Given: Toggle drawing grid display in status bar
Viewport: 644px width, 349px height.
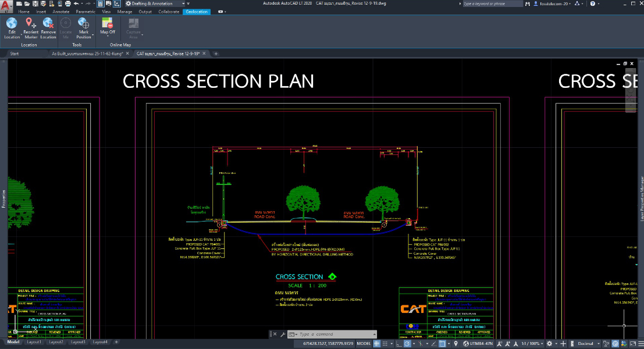Looking at the screenshot, I should (x=376, y=344).
